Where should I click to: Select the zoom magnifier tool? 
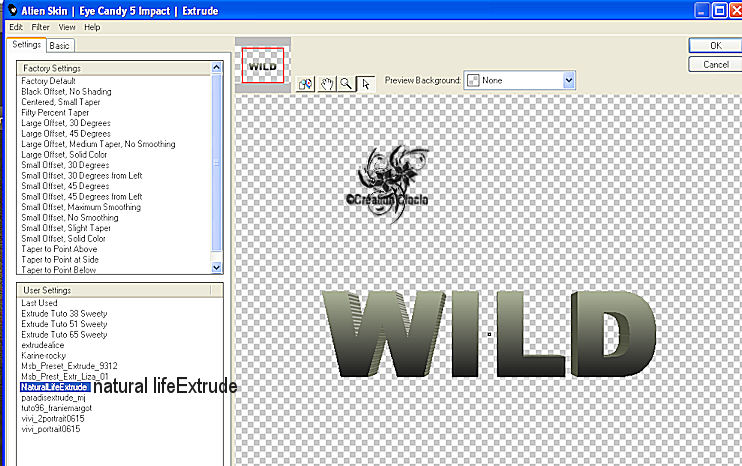[x=346, y=84]
